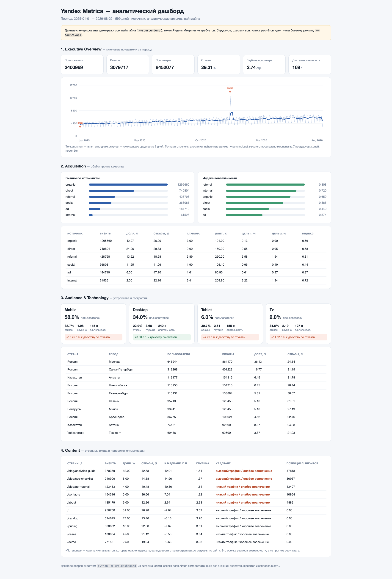Click the 2. Acquisition section heading

coord(73,166)
